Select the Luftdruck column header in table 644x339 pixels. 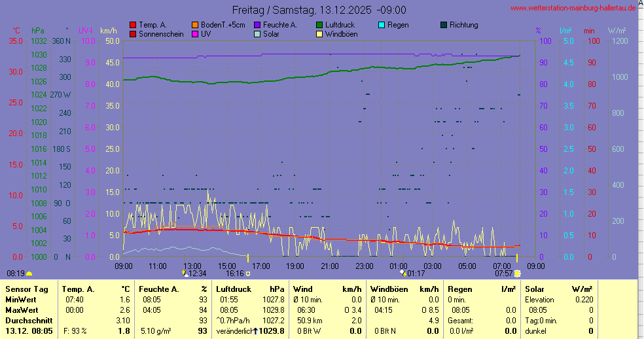(233, 289)
